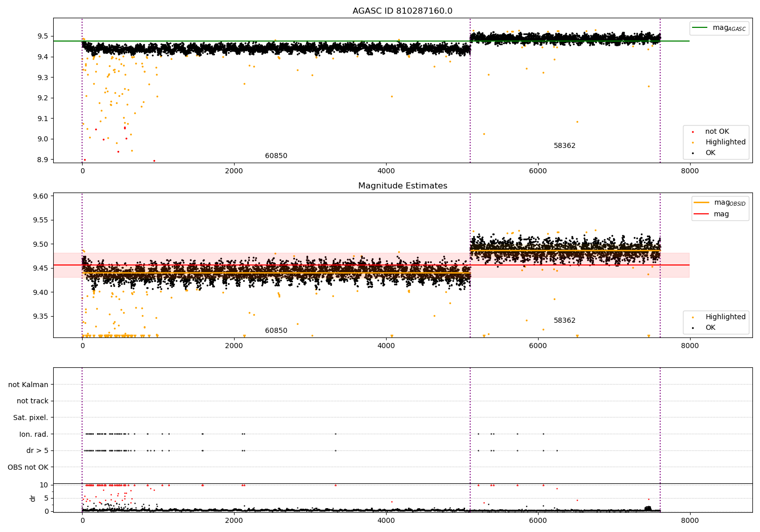Screen dimensions: 760x532
Task: Click the green mag AGASC legend entry
Action: click(x=719, y=28)
